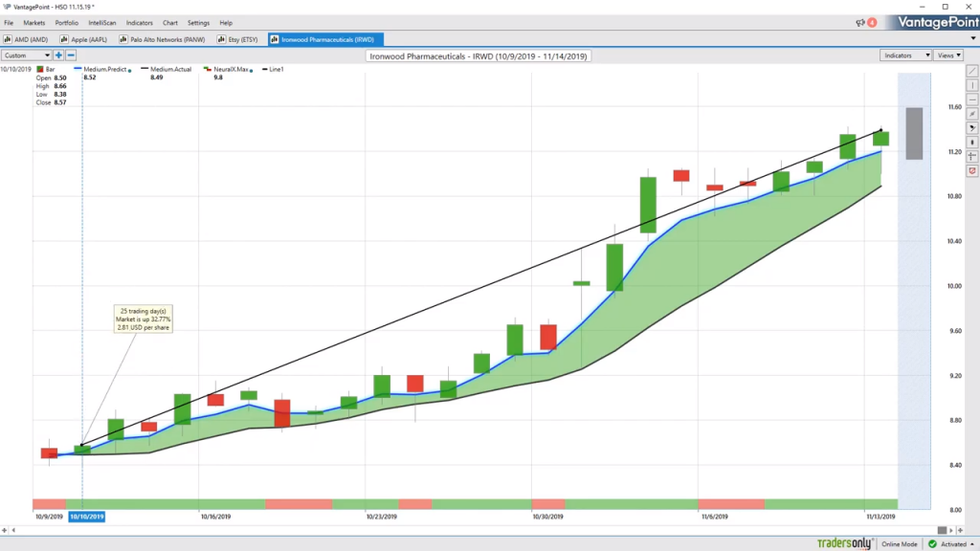Click the 25 trading days tooltip box
980x551 pixels.
[144, 320]
